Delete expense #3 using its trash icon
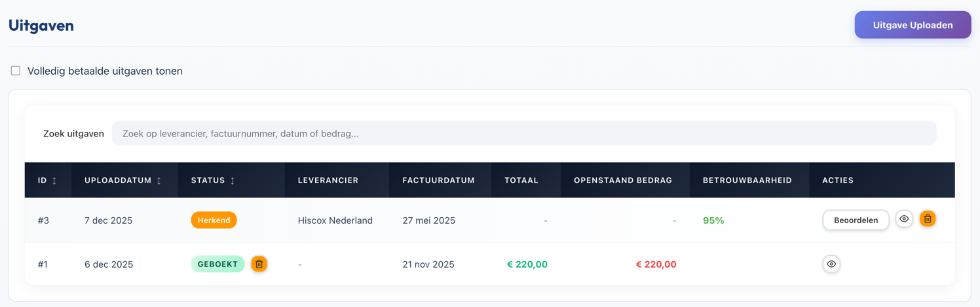 point(928,219)
